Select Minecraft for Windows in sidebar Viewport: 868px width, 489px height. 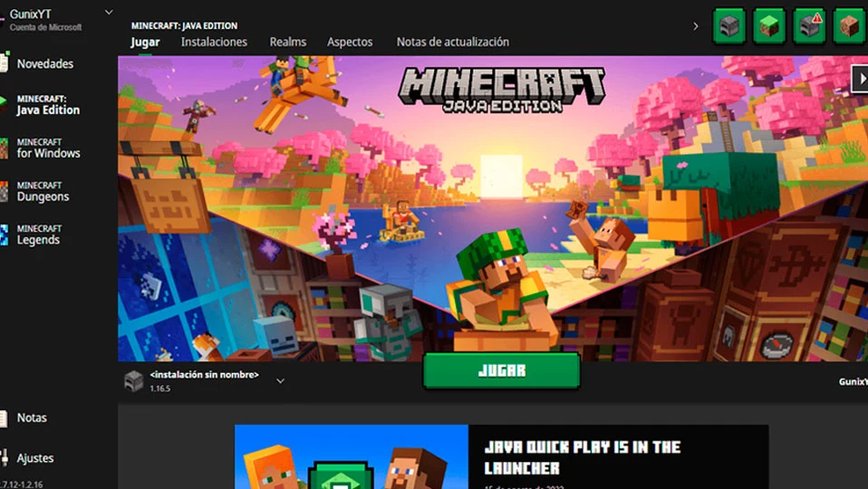[48, 149]
